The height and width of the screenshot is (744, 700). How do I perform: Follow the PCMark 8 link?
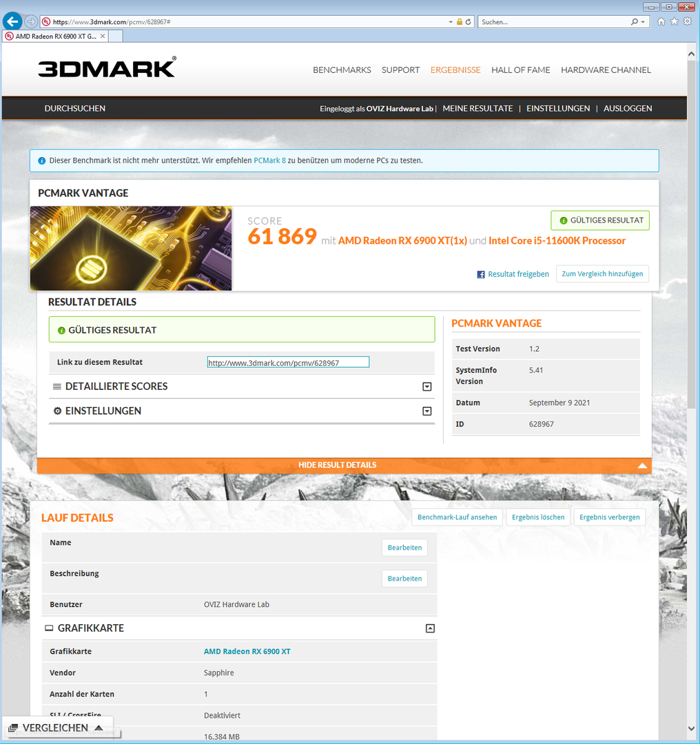[269, 161]
